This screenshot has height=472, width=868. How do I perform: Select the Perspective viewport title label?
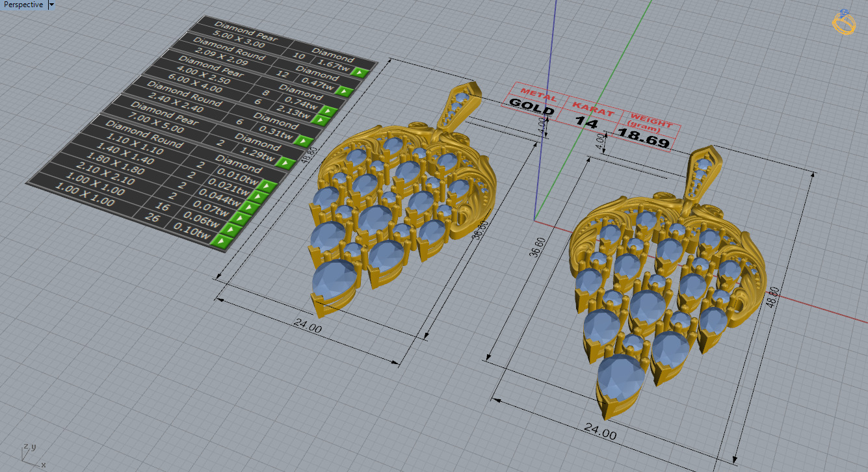pos(23,5)
